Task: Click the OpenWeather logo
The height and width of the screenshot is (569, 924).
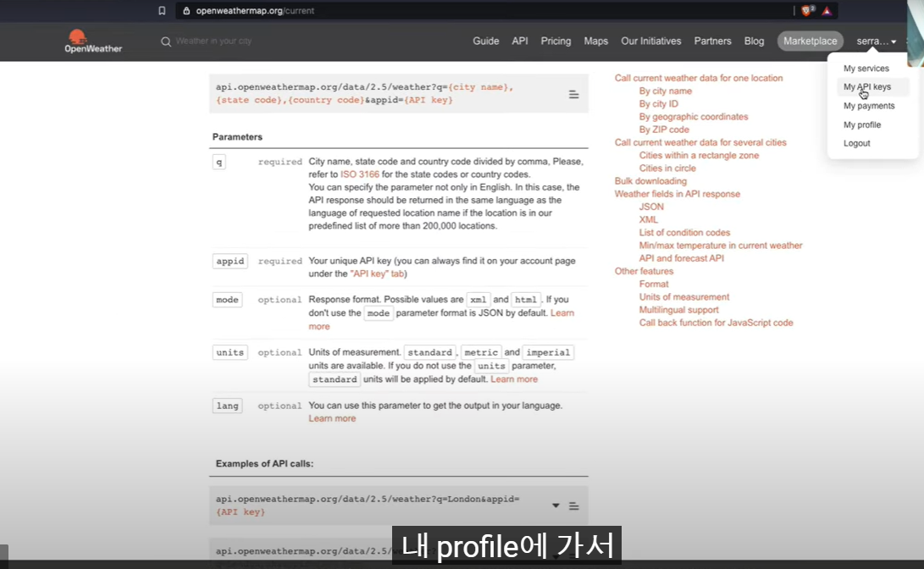Action: (x=93, y=41)
